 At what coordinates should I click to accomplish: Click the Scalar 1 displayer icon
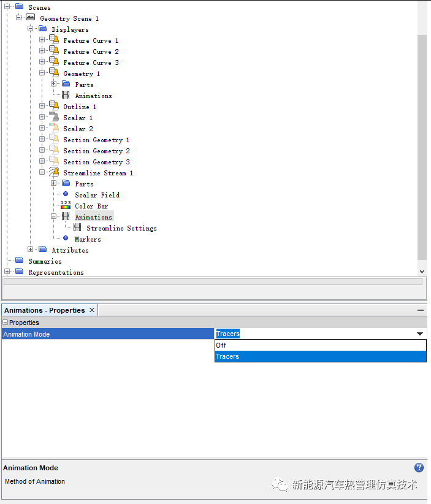point(54,117)
